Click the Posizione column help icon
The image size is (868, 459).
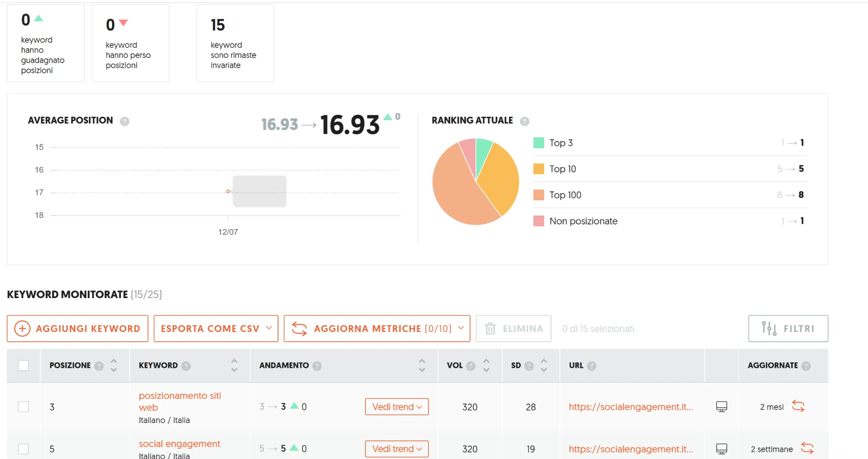pyautogui.click(x=99, y=366)
